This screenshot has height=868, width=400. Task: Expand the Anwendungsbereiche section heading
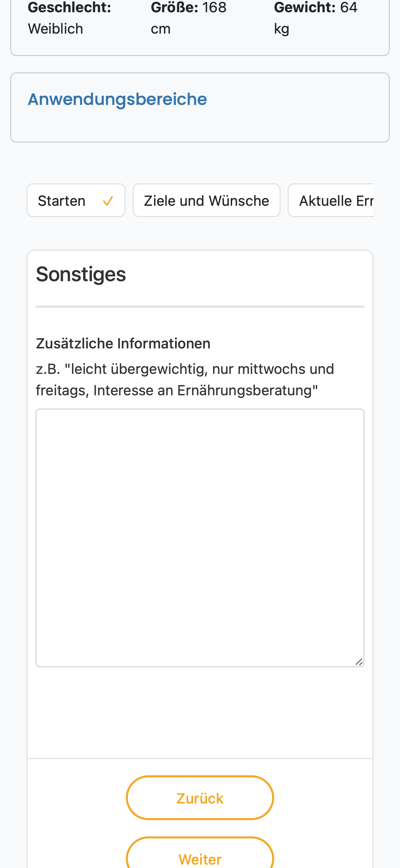pos(117,99)
